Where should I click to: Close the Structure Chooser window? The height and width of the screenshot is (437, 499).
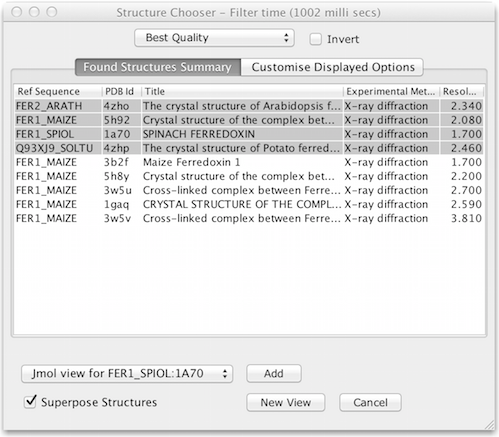coord(17,12)
